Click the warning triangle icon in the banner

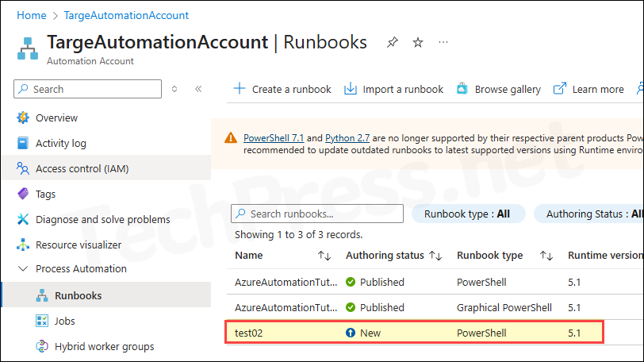(x=231, y=137)
